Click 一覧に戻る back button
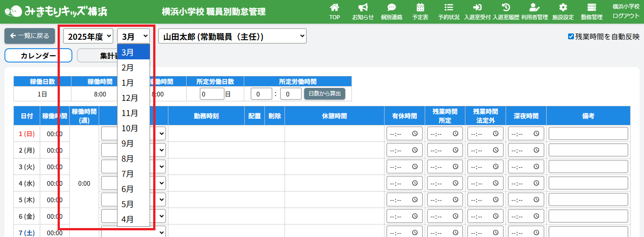This screenshot has height=237, width=644. (x=30, y=36)
